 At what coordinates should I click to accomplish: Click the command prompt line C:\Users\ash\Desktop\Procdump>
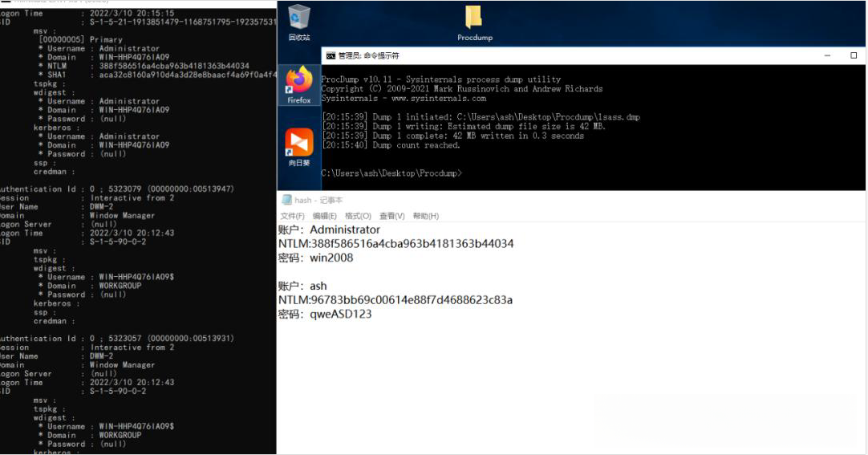391,173
